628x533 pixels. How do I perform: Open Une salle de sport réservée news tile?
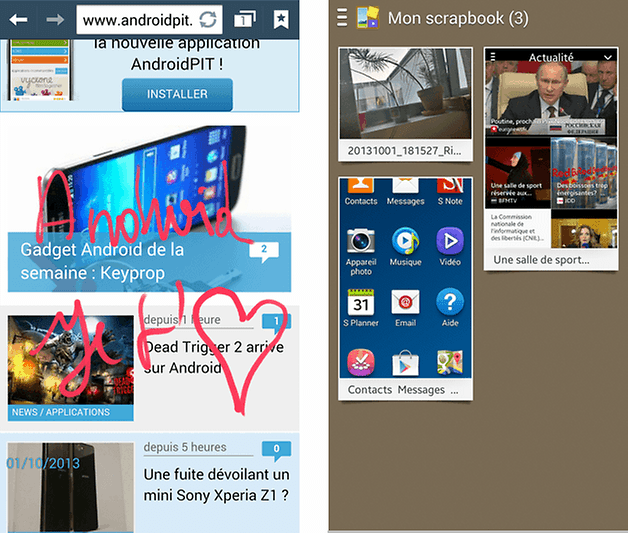[x=517, y=173]
